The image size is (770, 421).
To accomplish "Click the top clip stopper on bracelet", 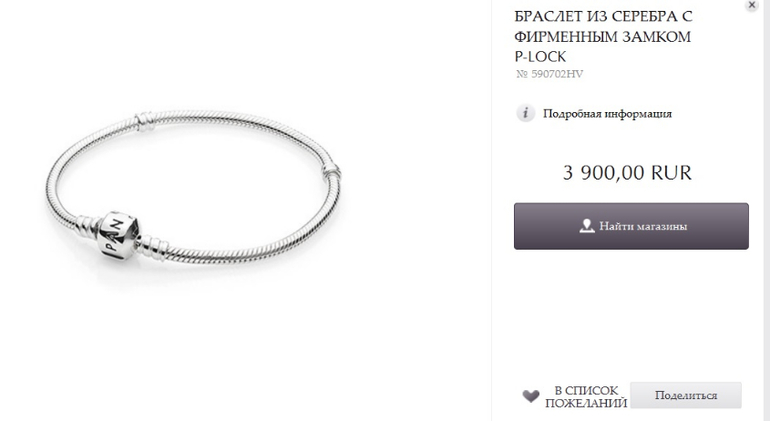I will pyautogui.click(x=145, y=121).
